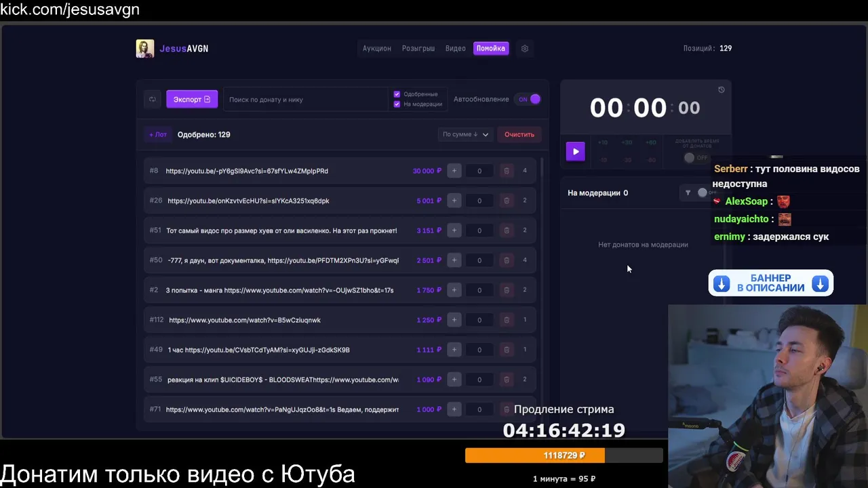Click plus icon in lot #71 row
868x488 pixels.
[x=454, y=409]
